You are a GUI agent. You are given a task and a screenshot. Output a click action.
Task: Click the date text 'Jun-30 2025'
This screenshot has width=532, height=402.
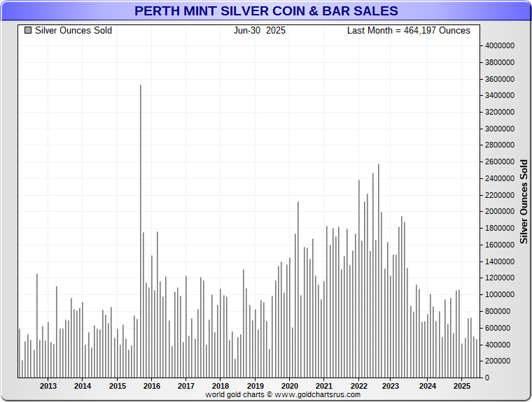pos(260,31)
